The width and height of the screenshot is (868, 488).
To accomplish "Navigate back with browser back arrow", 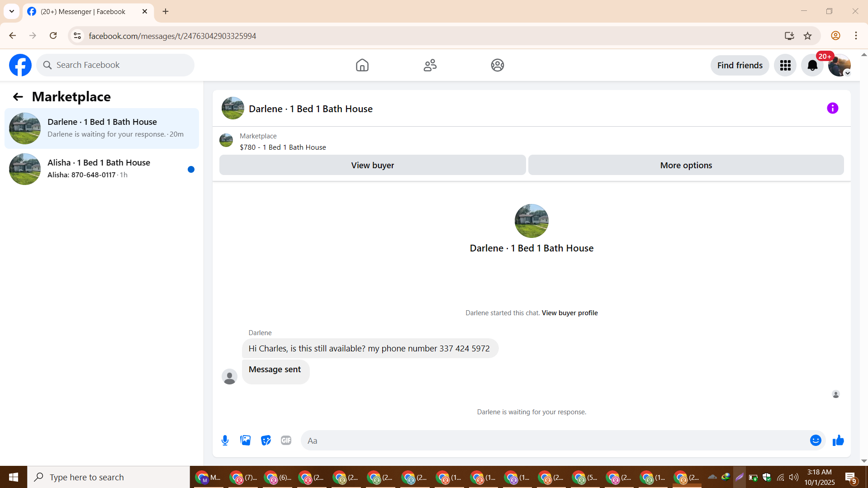I will click(x=13, y=36).
